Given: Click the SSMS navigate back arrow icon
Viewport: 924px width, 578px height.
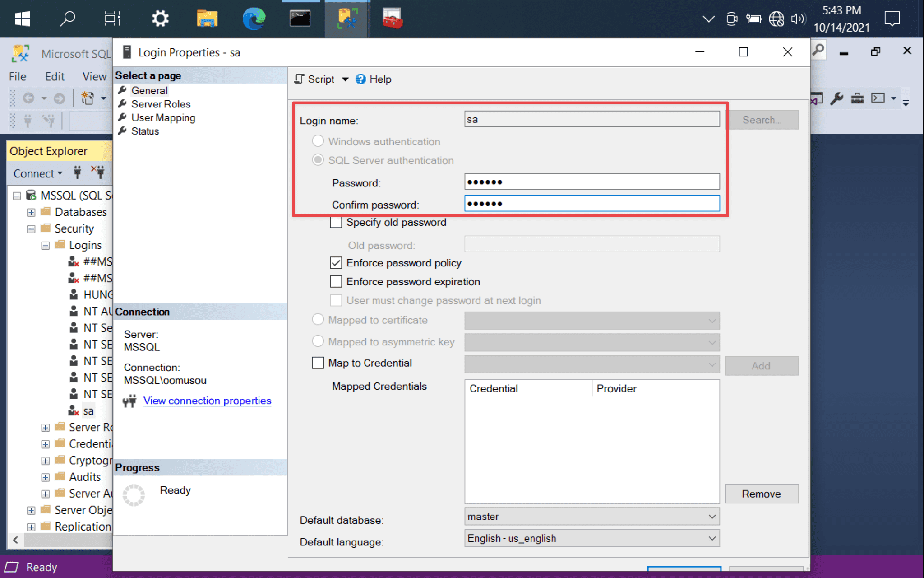Looking at the screenshot, I should pyautogui.click(x=28, y=98).
